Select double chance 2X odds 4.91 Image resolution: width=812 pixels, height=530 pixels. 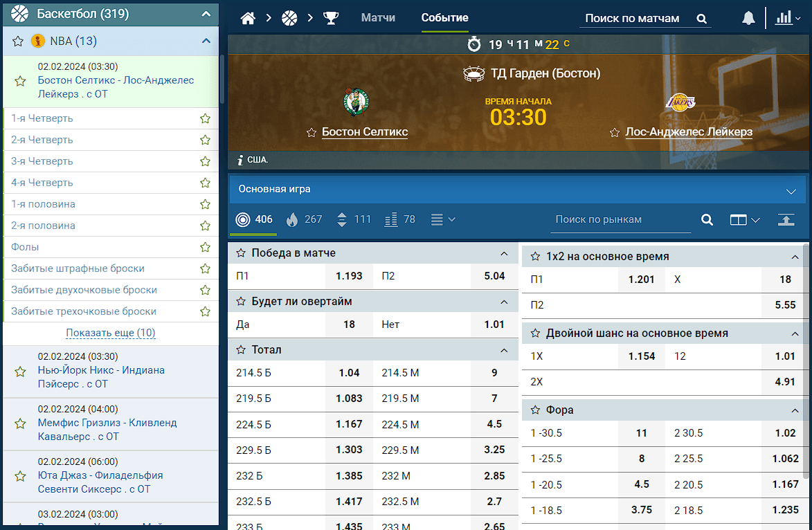(x=785, y=382)
